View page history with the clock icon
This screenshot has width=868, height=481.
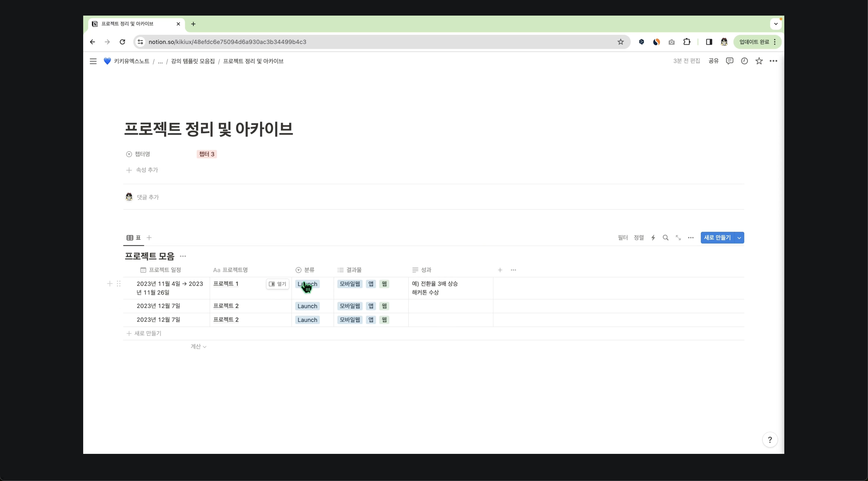(744, 61)
